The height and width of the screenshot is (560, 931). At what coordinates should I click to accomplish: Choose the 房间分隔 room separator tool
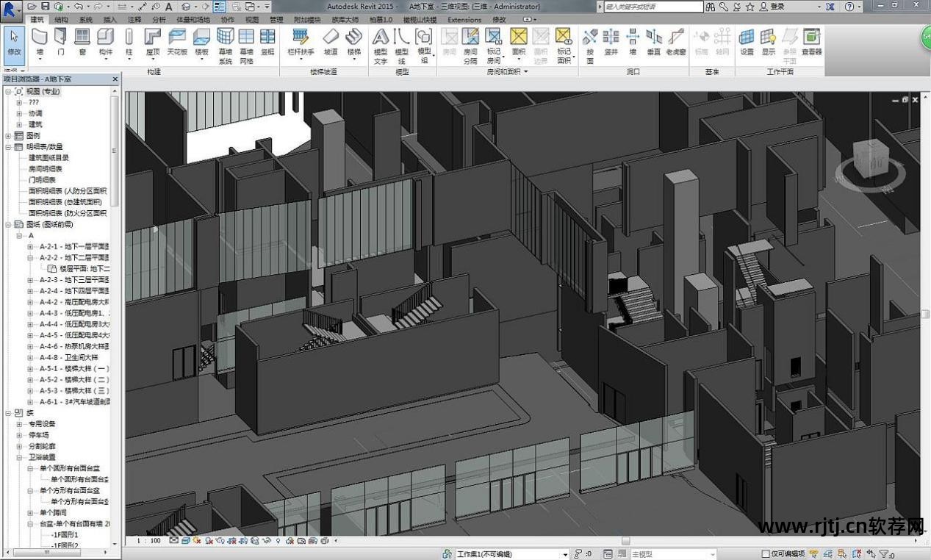point(470,46)
